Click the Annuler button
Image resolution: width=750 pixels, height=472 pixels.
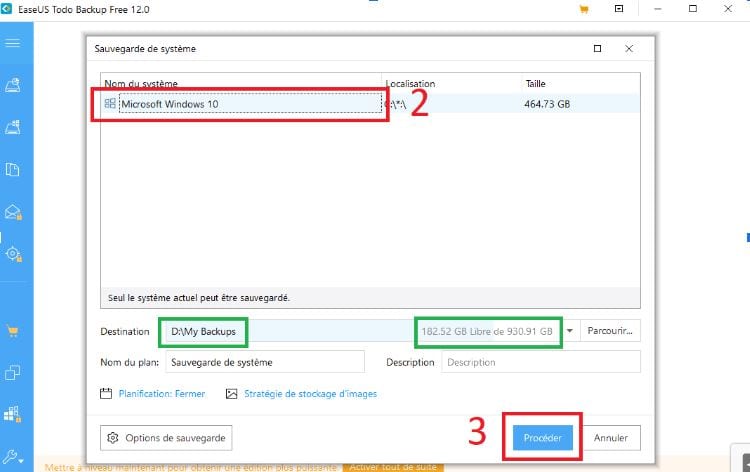point(611,438)
